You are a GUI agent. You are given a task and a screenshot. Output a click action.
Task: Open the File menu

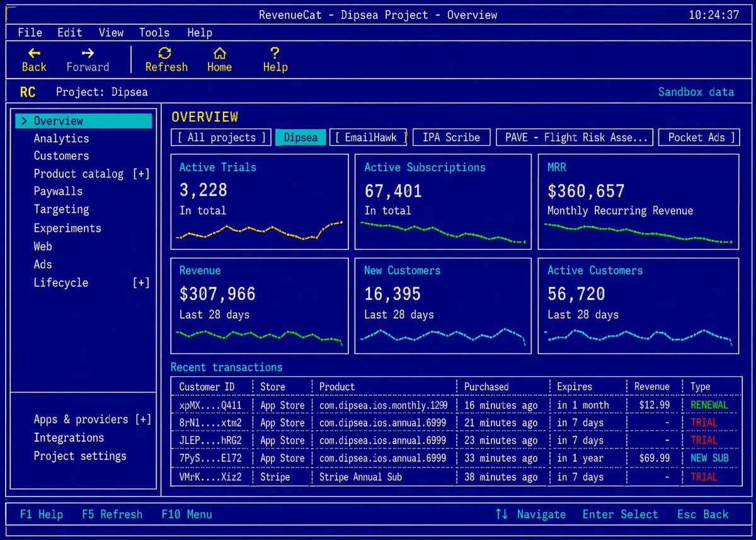tap(30, 33)
